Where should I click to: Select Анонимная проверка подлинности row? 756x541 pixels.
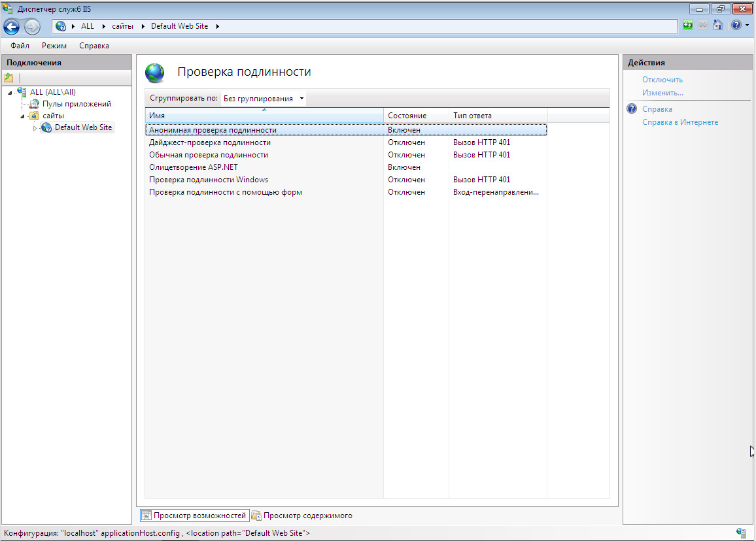pos(346,129)
